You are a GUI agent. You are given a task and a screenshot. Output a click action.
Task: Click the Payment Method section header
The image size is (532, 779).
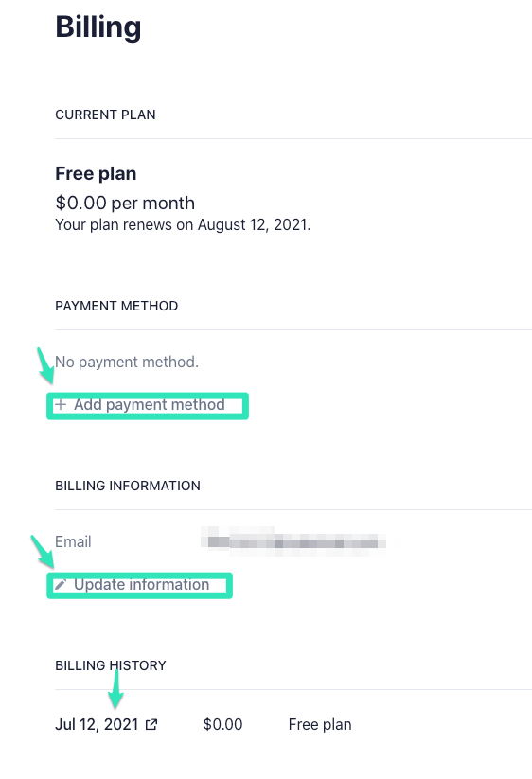click(x=116, y=306)
